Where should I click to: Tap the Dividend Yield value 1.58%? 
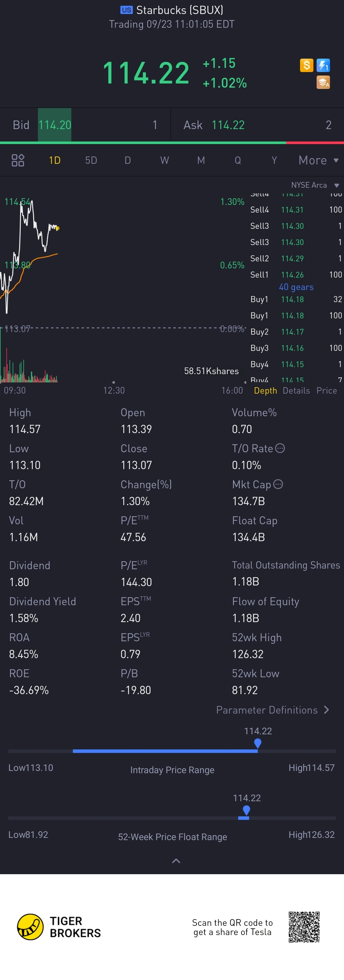24,618
